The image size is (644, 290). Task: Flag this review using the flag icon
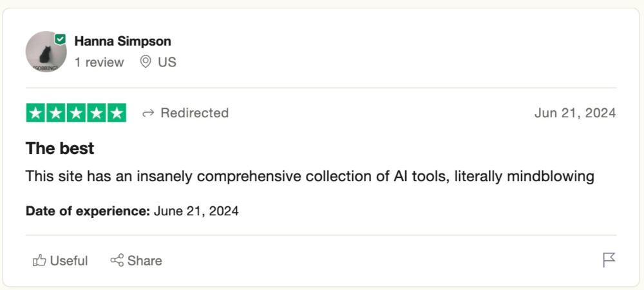point(609,260)
